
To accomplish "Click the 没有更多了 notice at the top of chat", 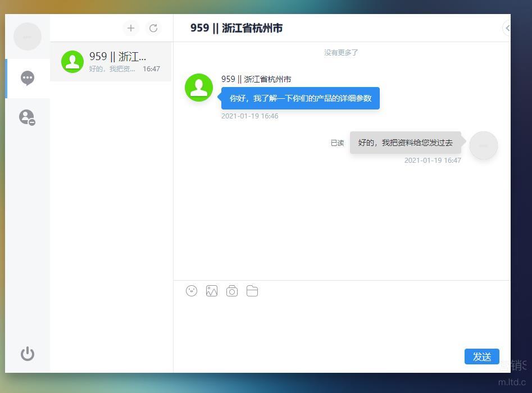I will click(341, 53).
